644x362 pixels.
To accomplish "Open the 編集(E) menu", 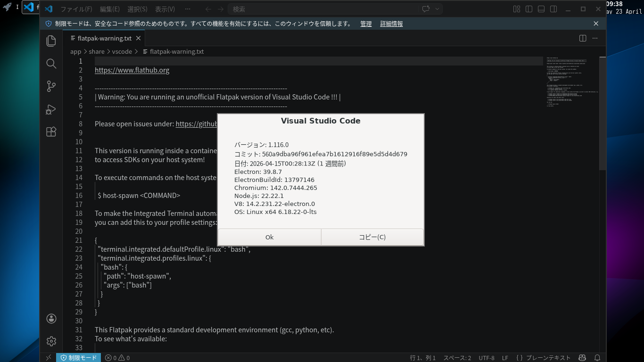I will pyautogui.click(x=110, y=9).
